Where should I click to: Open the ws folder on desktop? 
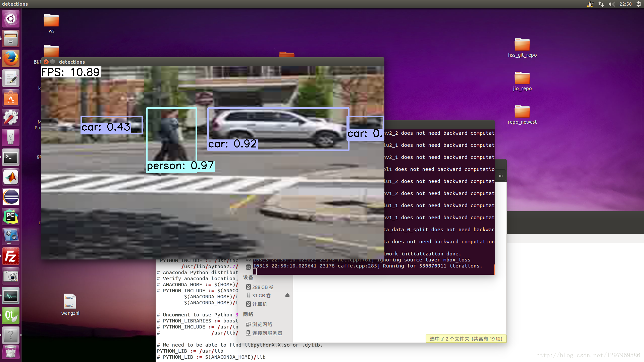tap(51, 23)
